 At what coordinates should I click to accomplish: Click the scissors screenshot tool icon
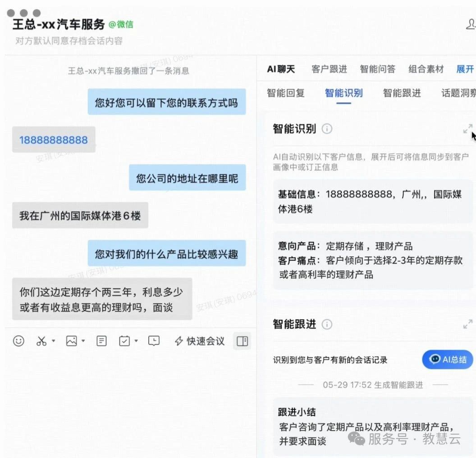pos(41,341)
